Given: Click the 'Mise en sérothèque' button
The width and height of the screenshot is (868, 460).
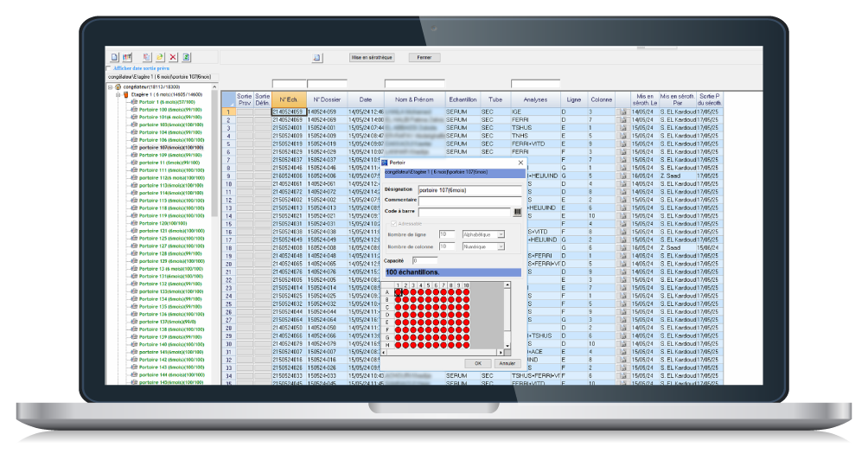Looking at the screenshot, I should coord(372,58).
